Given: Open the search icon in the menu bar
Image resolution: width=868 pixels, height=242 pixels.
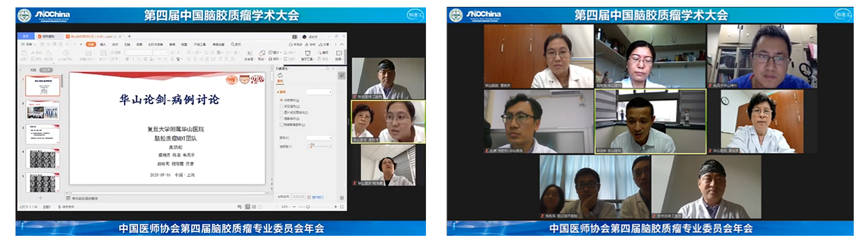Looking at the screenshot, I should pyautogui.click(x=232, y=44).
